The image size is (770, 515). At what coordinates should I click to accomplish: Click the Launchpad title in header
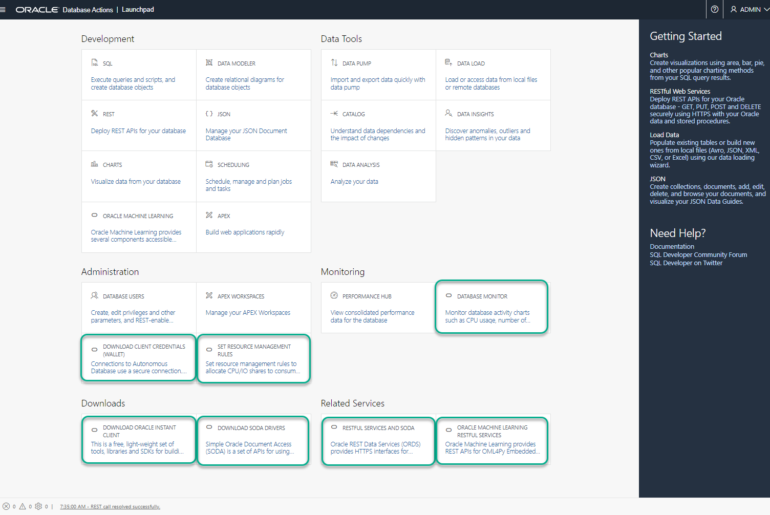coord(138,9)
